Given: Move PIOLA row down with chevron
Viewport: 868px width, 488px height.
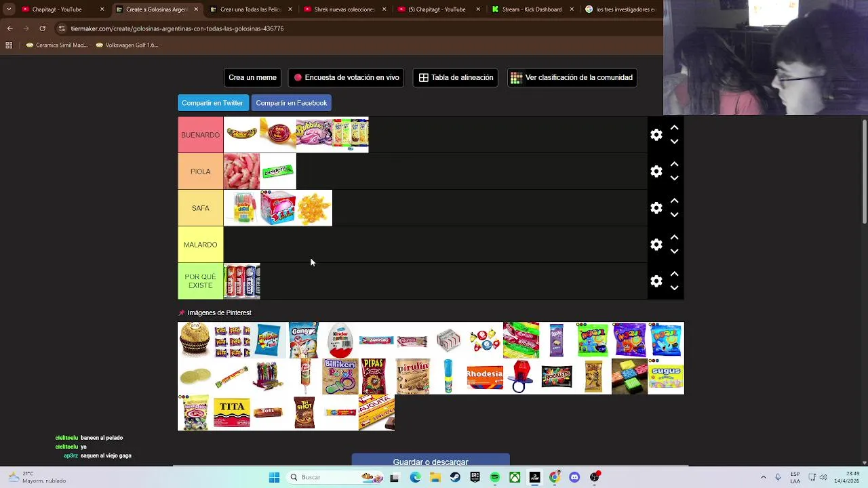Looking at the screenshot, I should coord(674,178).
